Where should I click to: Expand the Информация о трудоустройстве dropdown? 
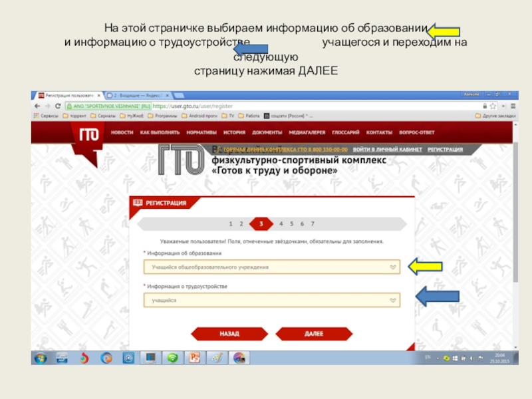pos(272,301)
